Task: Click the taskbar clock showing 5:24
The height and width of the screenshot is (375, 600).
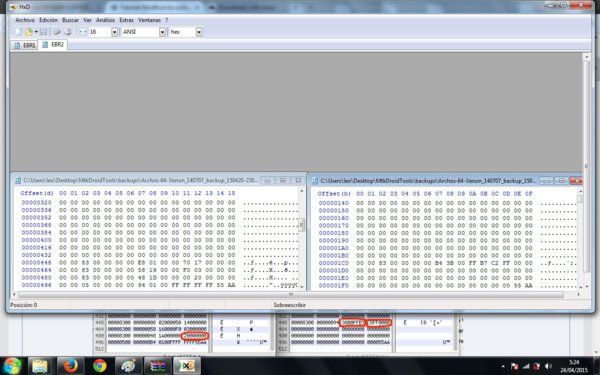Action: pyautogui.click(x=574, y=366)
